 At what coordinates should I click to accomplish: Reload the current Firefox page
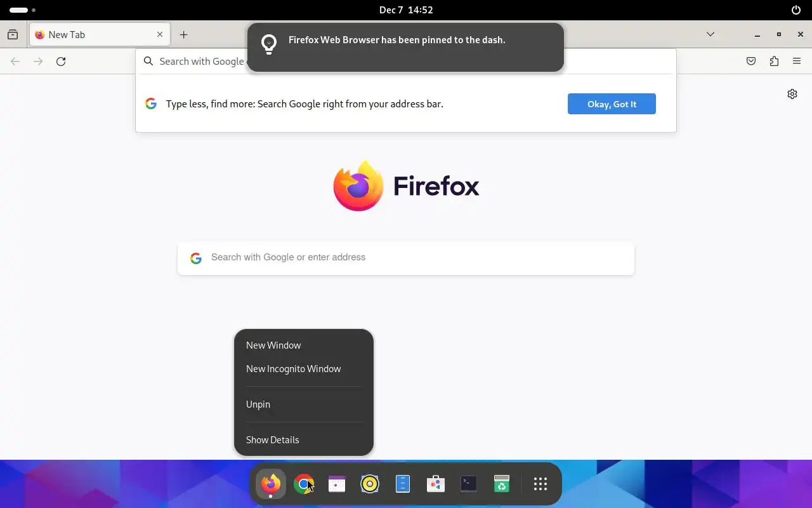(61, 62)
